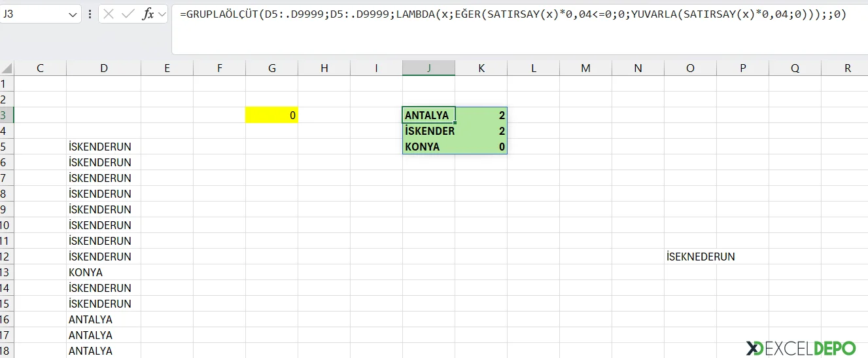Click the ExcelDepo logo watermark

pyautogui.click(x=801, y=348)
